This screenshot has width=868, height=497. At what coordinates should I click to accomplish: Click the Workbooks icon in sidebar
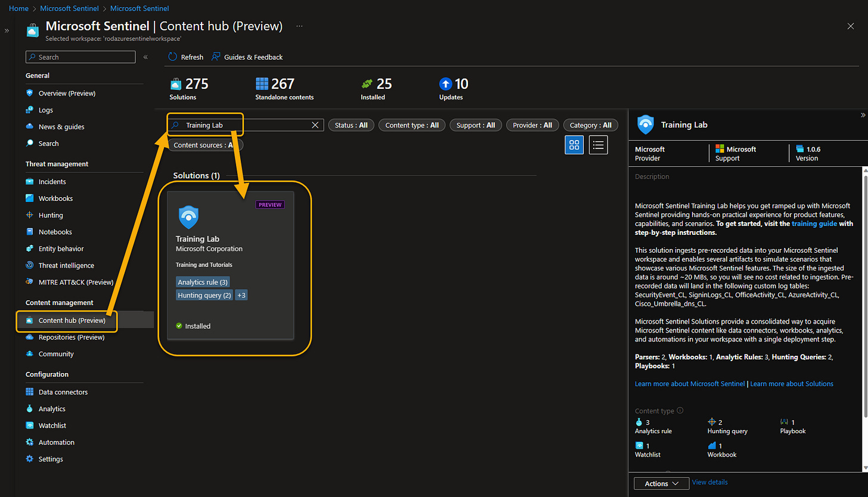pos(30,198)
